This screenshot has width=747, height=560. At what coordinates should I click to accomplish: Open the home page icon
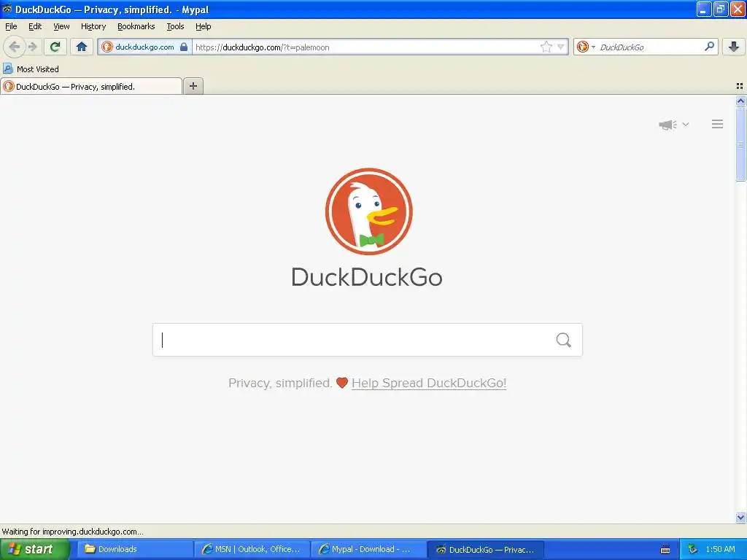coord(82,47)
